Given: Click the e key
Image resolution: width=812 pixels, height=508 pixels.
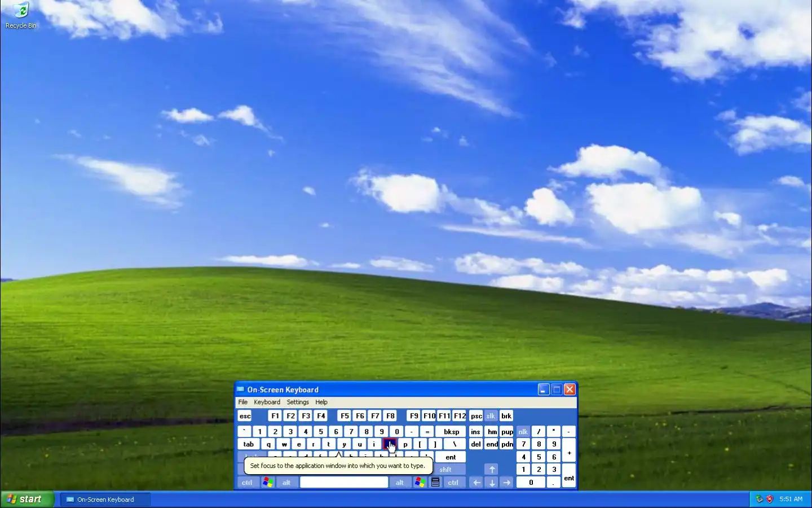Looking at the screenshot, I should point(299,444).
